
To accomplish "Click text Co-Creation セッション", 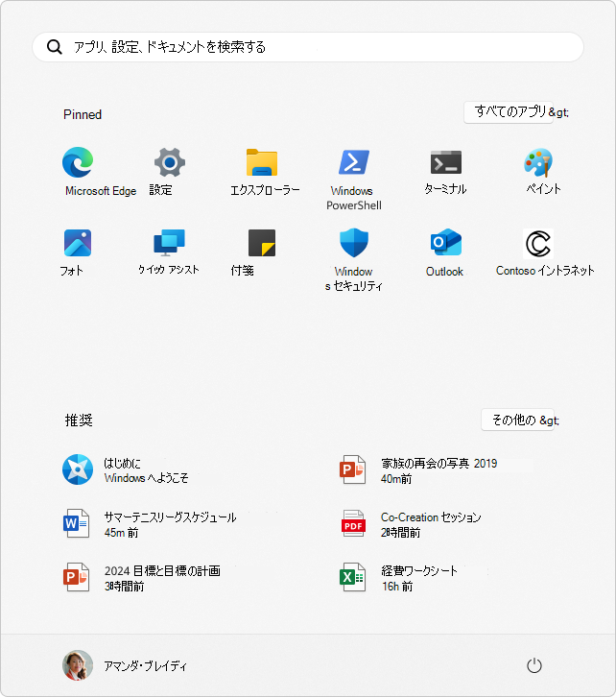I will click(431, 517).
